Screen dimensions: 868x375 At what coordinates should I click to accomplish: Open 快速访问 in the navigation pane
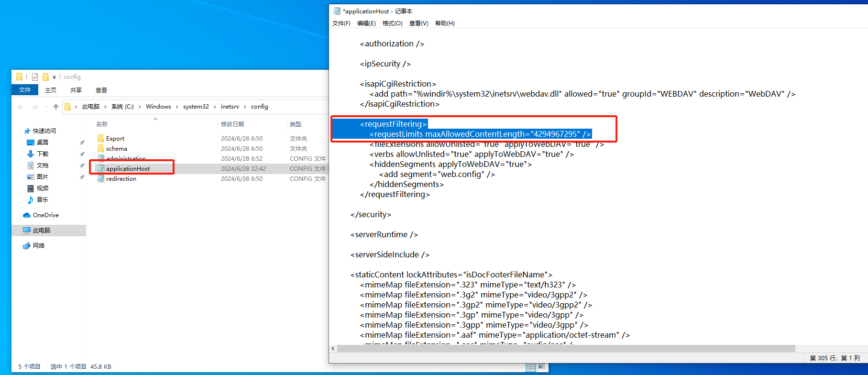(x=44, y=131)
